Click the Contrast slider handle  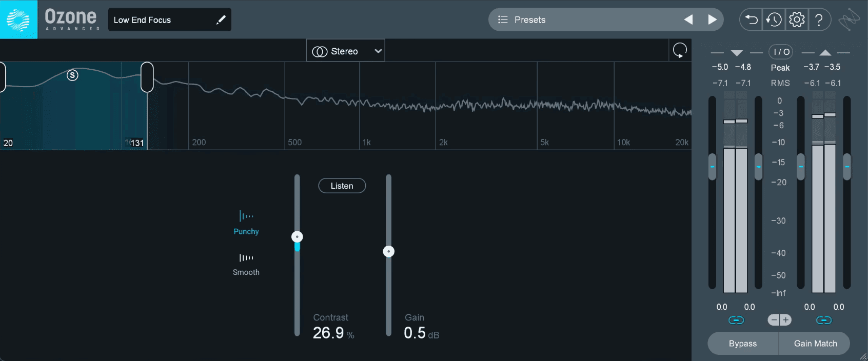point(297,236)
